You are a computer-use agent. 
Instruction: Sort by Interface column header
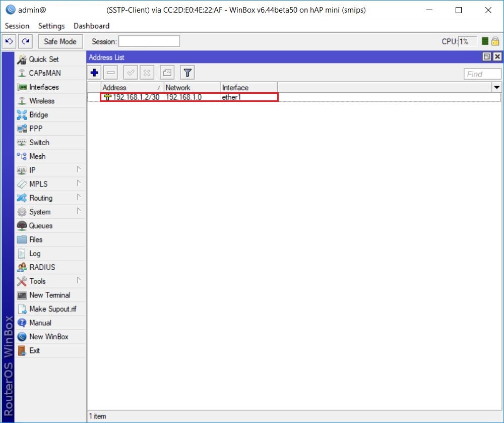pos(249,87)
